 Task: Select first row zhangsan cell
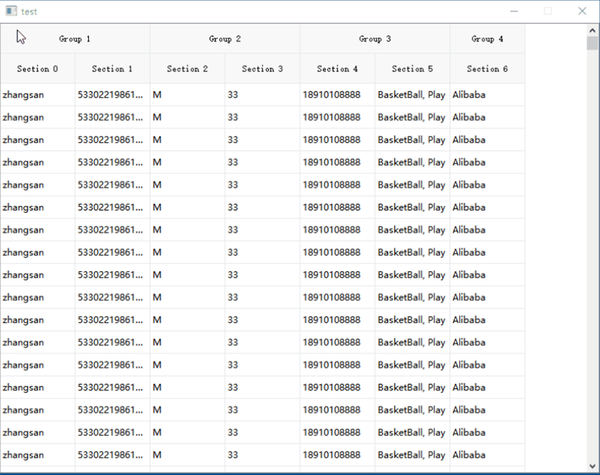tap(38, 95)
